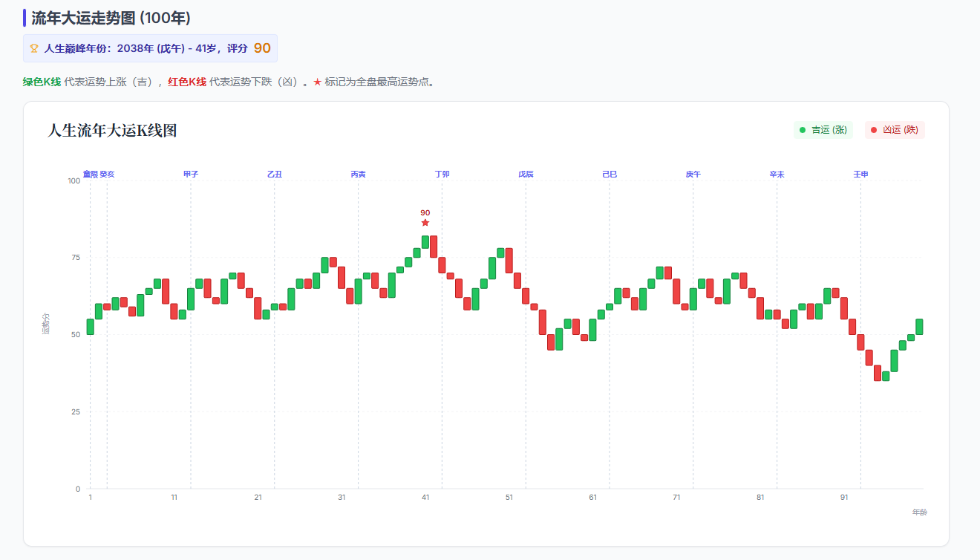Click the trophy icon in peak-year badge
This screenshot has width=980, height=560.
pyautogui.click(x=34, y=48)
